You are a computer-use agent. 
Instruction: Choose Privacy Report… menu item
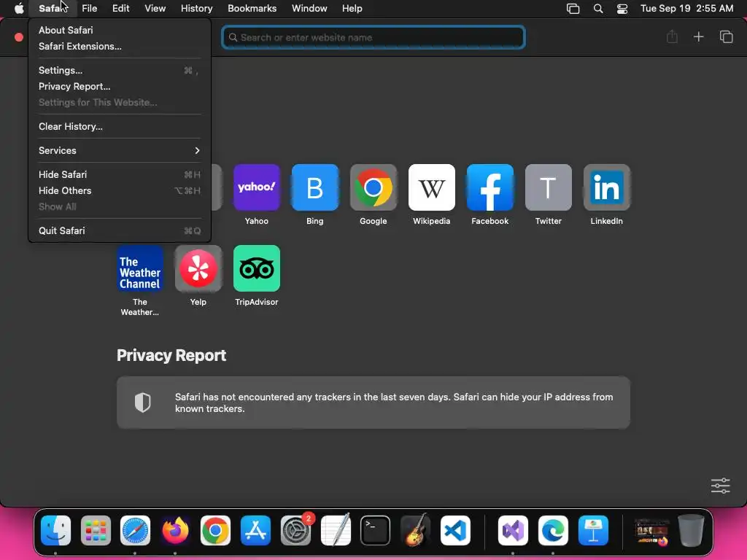[x=120, y=86]
